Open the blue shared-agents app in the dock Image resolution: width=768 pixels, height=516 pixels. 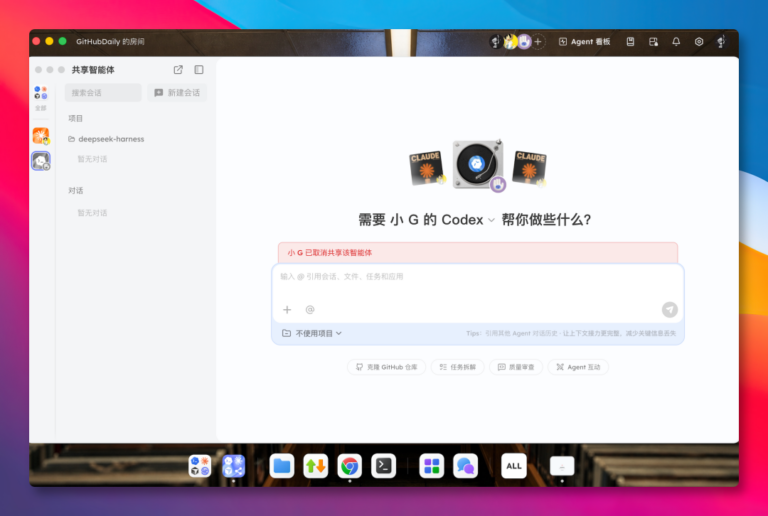point(234,466)
